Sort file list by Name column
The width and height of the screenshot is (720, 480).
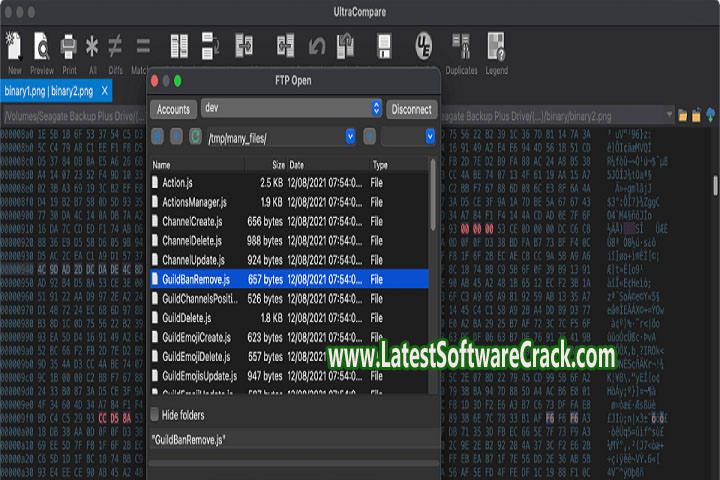tap(198, 165)
